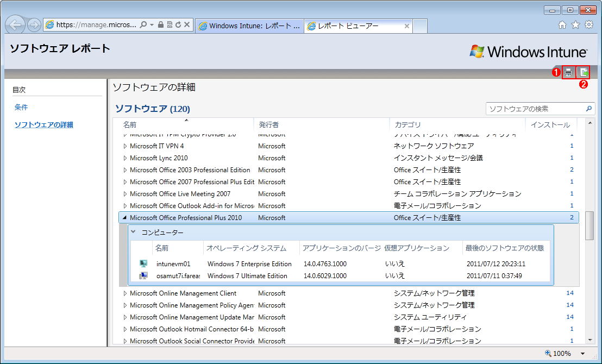Open the favorites star icon
The width and height of the screenshot is (602, 364).
[575, 25]
